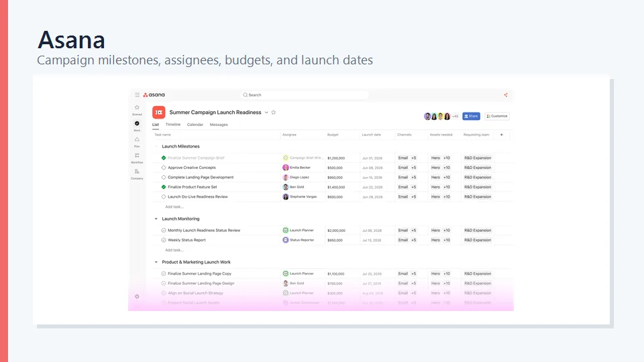The image size is (644, 362).
Task: Click the Customize button
Action: 497,116
